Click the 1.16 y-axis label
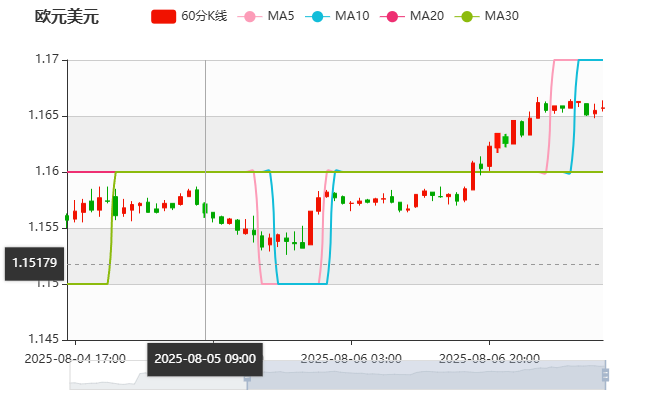The image size is (670, 400). [x=47, y=171]
